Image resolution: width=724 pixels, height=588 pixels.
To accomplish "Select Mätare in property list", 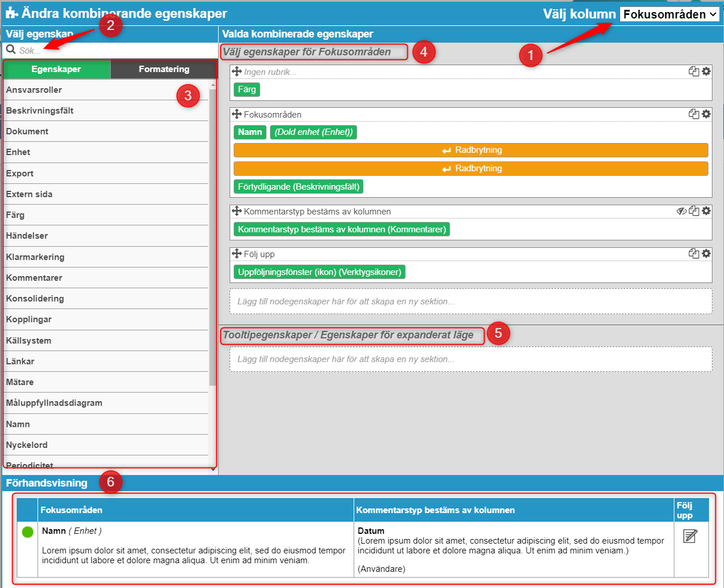I will pyautogui.click(x=106, y=382).
